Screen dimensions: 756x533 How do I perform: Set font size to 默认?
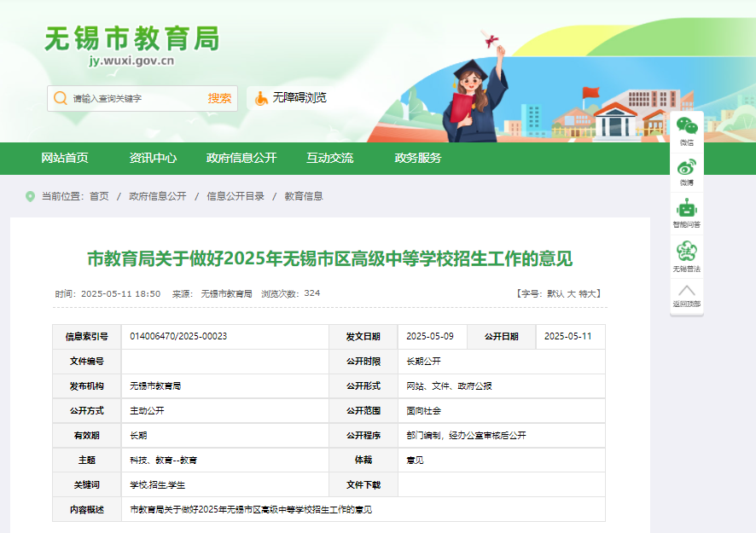click(x=555, y=293)
